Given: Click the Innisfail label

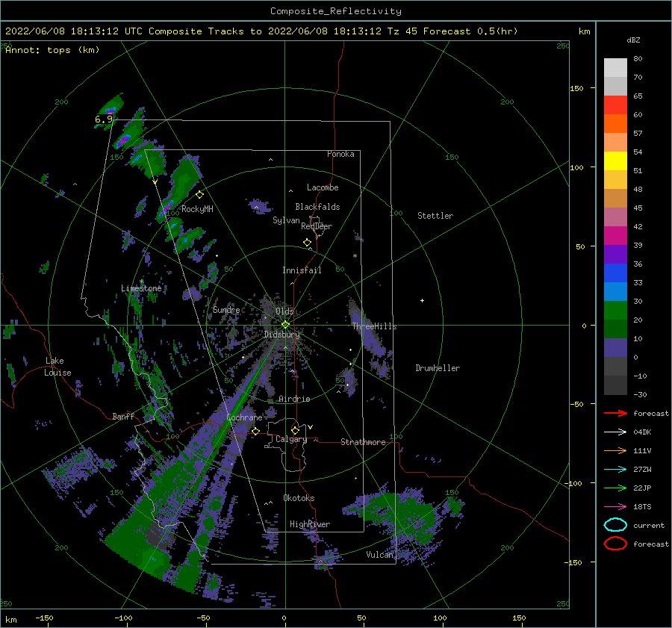Looking at the screenshot, I should click(302, 270).
